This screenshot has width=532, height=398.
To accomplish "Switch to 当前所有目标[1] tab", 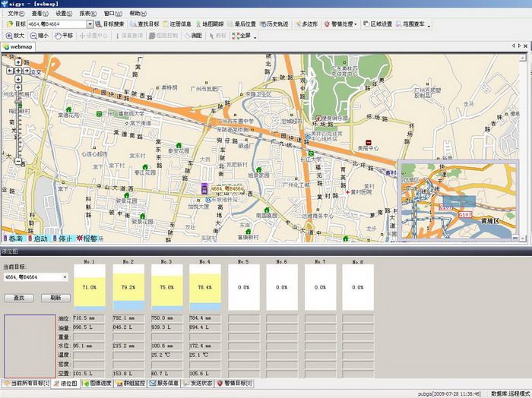I will point(27,384).
